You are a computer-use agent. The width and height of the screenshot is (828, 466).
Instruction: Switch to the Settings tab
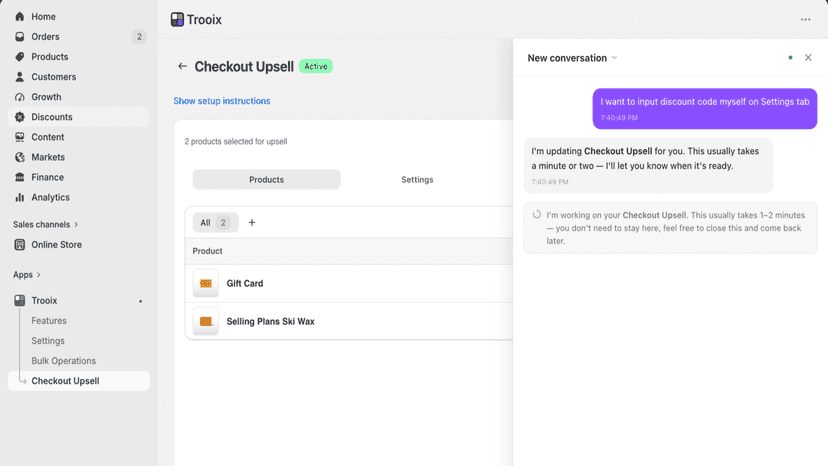[417, 180]
